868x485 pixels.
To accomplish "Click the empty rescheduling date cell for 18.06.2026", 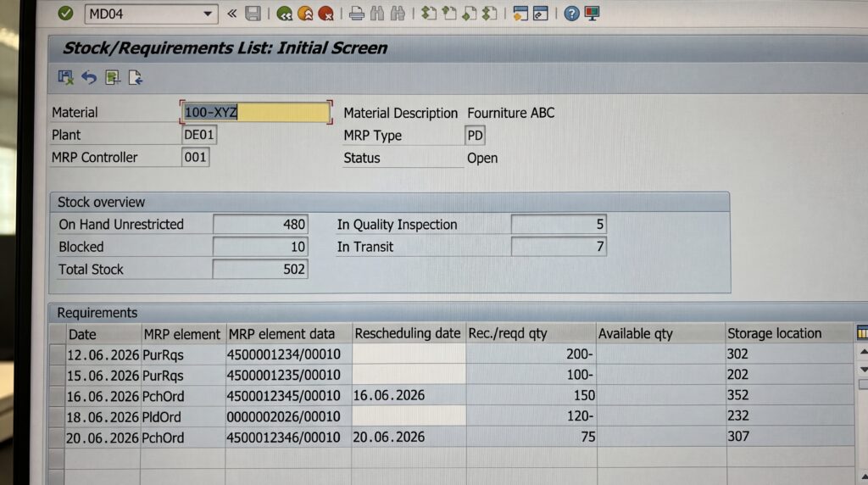I will [409, 415].
